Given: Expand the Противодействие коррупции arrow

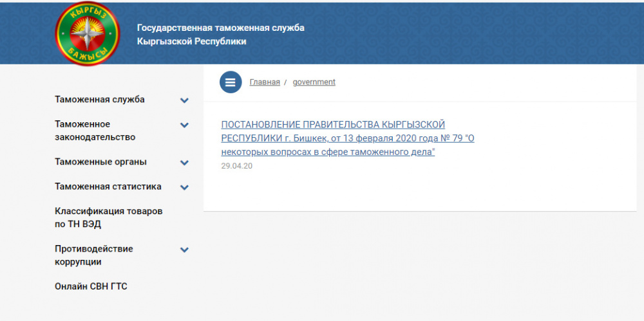Looking at the screenshot, I should click(184, 250).
